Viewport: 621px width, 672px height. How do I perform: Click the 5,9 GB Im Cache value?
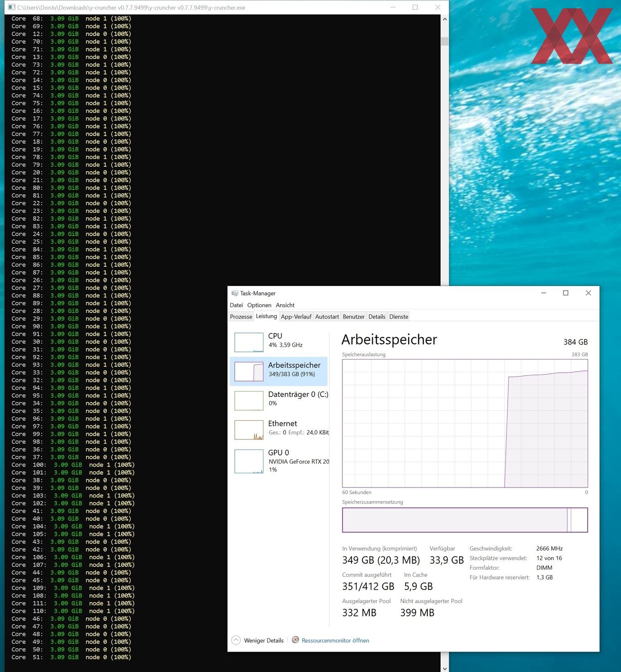[x=418, y=587]
